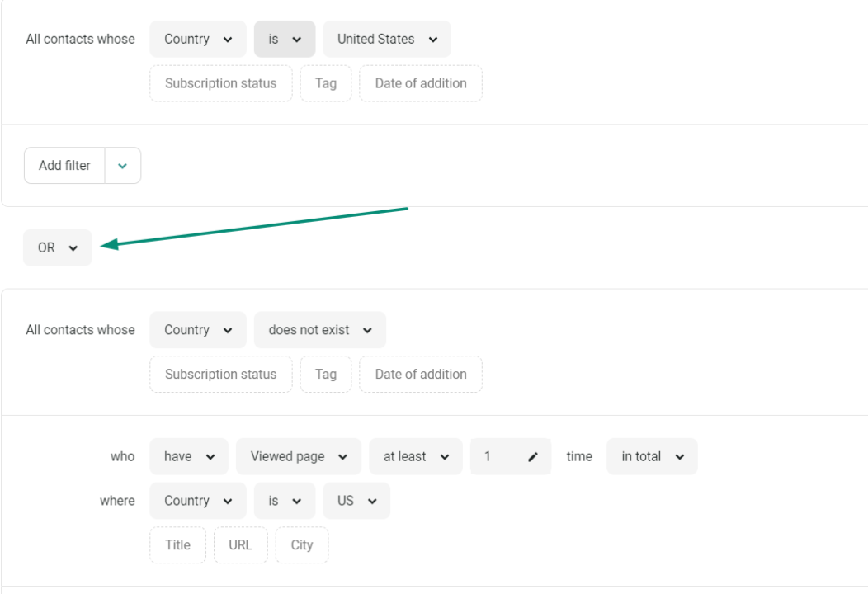Open the Country dropdown in the where clause
The width and height of the screenshot is (868, 594).
tap(197, 500)
